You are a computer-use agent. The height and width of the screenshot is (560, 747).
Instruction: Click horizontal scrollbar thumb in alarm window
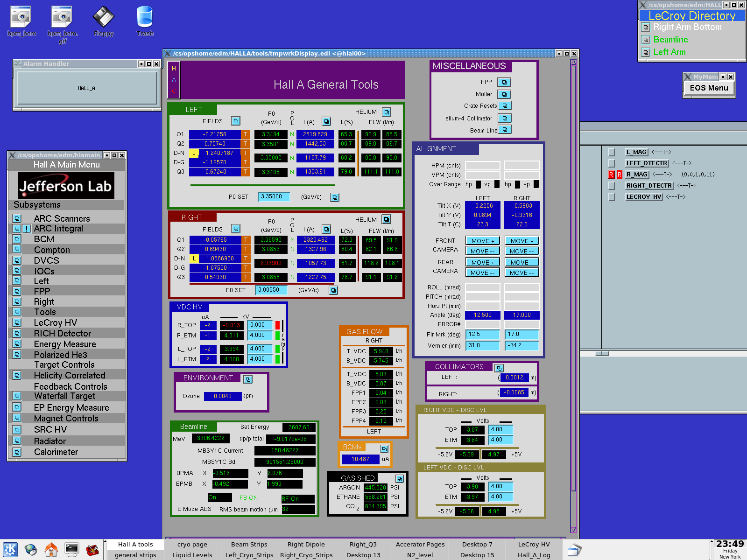(602, 354)
